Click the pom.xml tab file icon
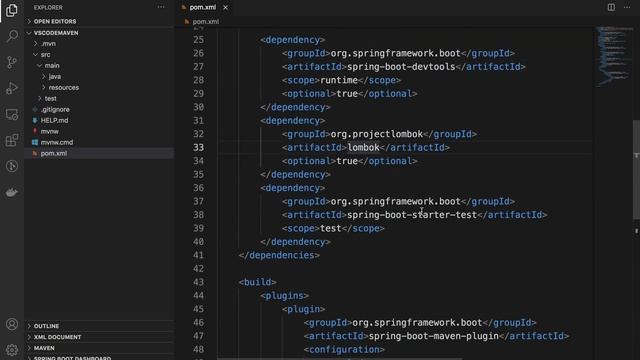Image resolution: width=640 pixels, height=360 pixels. pos(184,7)
